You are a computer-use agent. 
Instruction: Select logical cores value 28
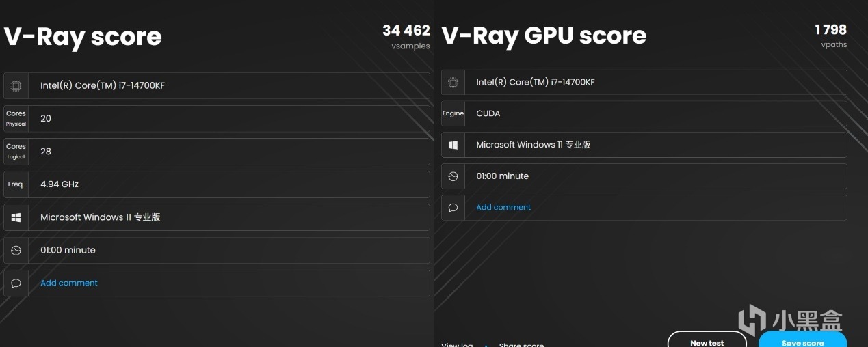click(x=46, y=151)
